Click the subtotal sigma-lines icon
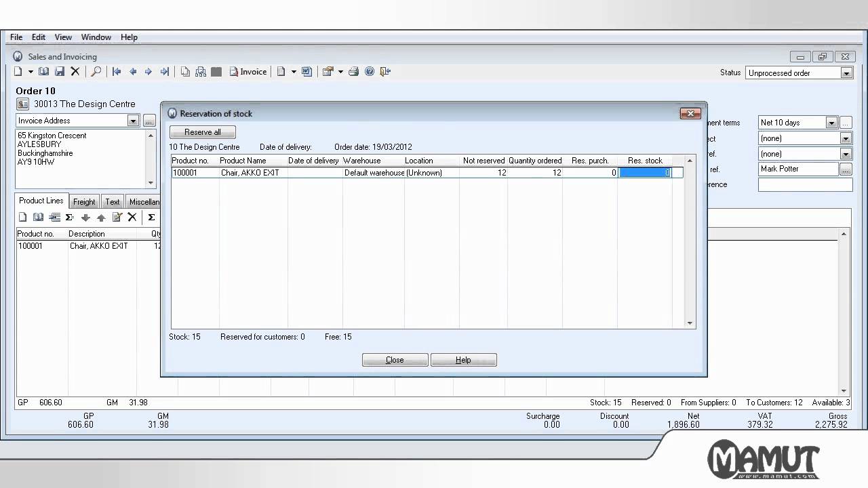 click(69, 217)
